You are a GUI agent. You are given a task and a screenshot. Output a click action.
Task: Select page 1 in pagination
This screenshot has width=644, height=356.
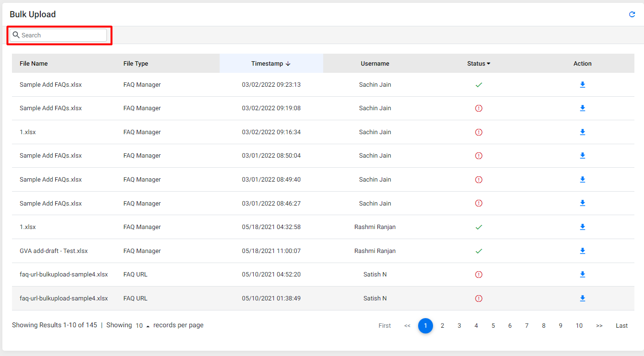tap(425, 326)
